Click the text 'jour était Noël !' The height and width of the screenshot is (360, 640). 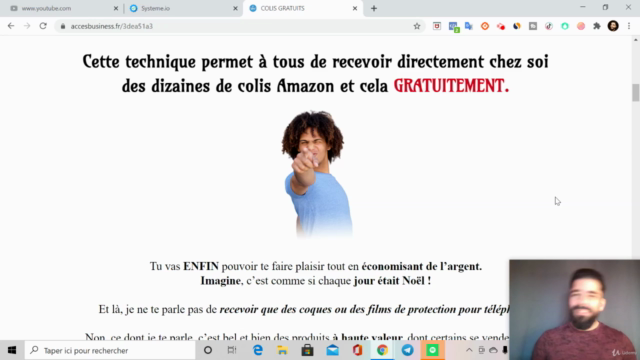(x=392, y=281)
